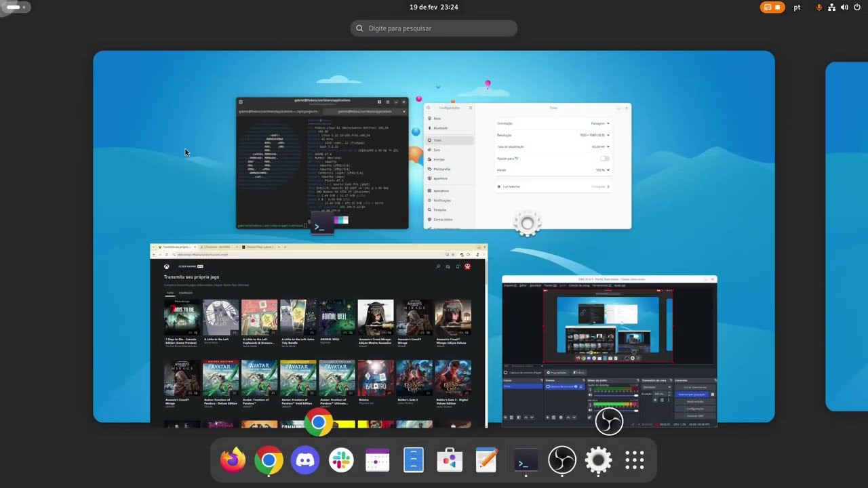Open the Calendar app in the dock
The width and height of the screenshot is (868, 488).
click(x=377, y=461)
